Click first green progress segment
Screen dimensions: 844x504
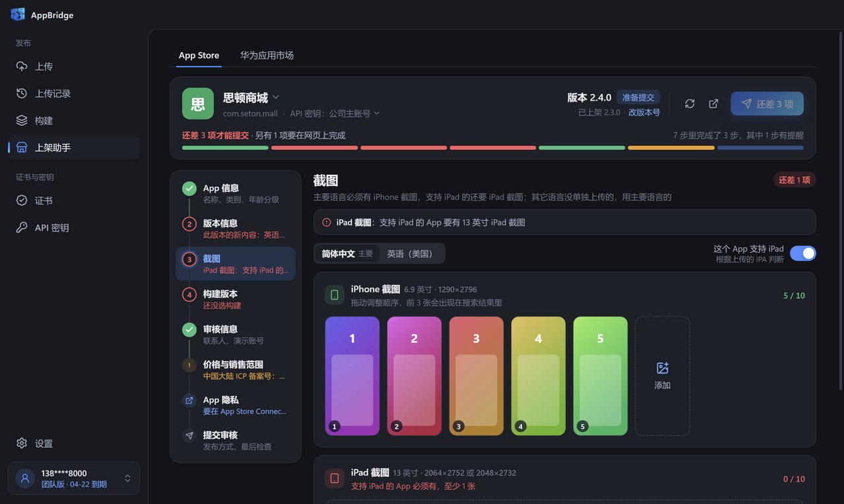coord(225,148)
